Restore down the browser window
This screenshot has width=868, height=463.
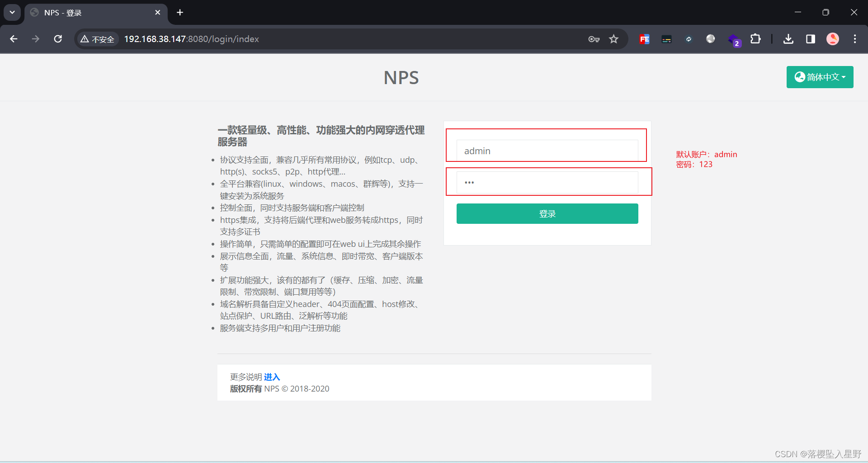(x=826, y=12)
